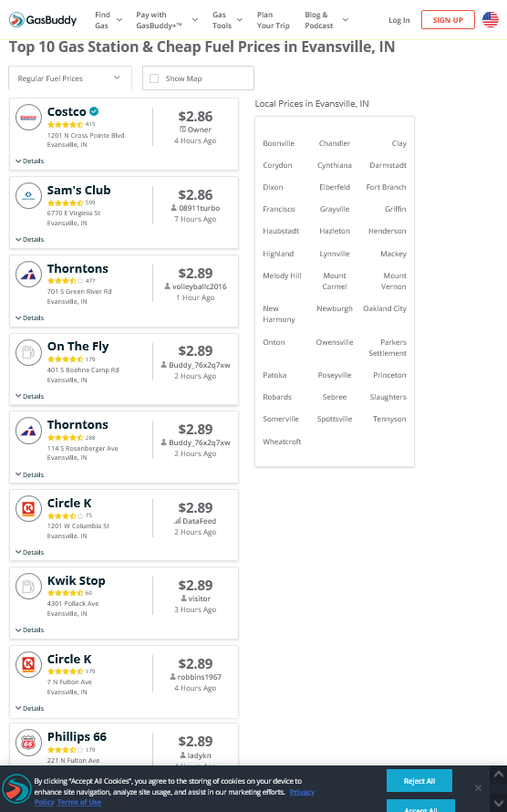507x812 pixels.
Task: Click the On The Fly pump icon
Action: point(28,352)
